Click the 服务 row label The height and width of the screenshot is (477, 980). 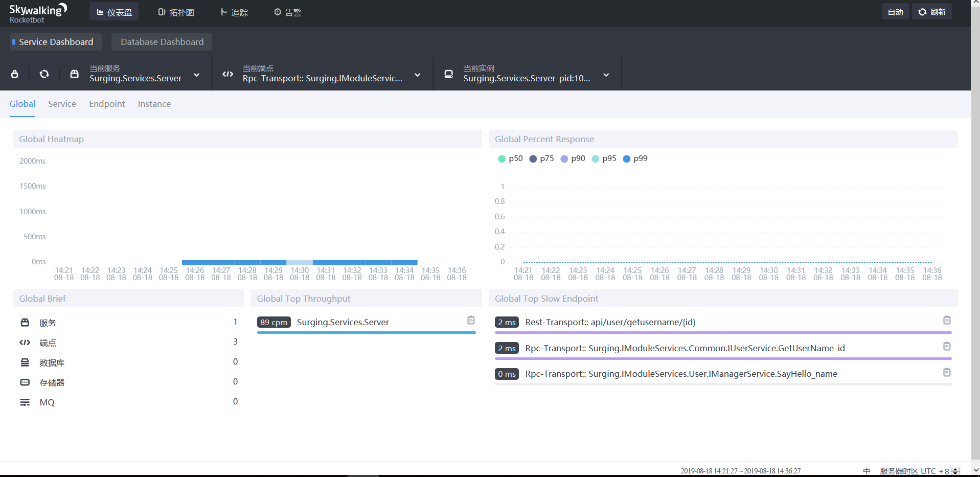48,323
